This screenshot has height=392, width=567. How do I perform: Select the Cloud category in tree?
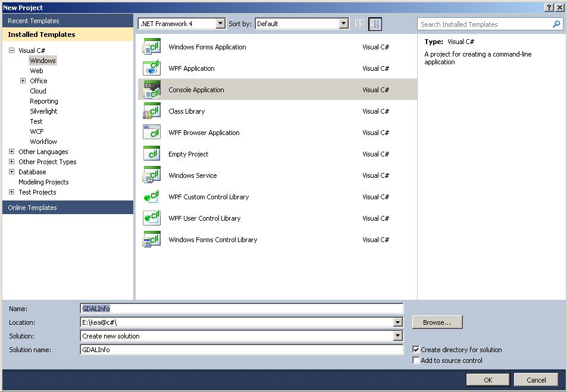pyautogui.click(x=38, y=91)
